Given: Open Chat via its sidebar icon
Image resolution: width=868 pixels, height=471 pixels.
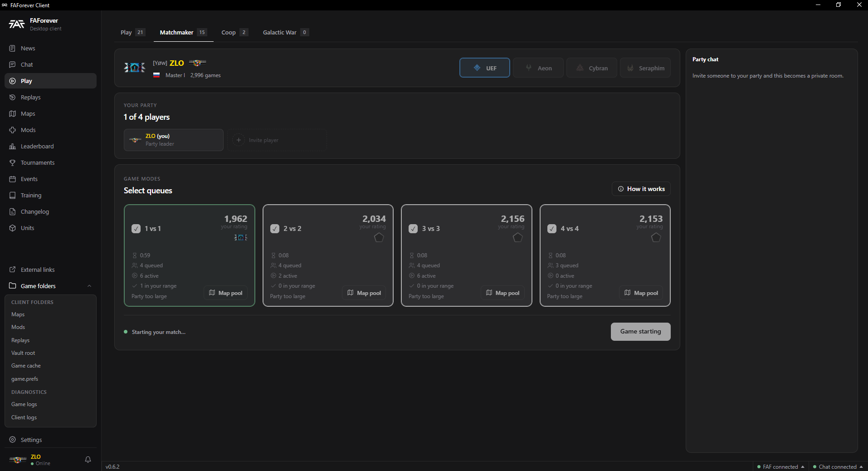Looking at the screenshot, I should [x=13, y=64].
